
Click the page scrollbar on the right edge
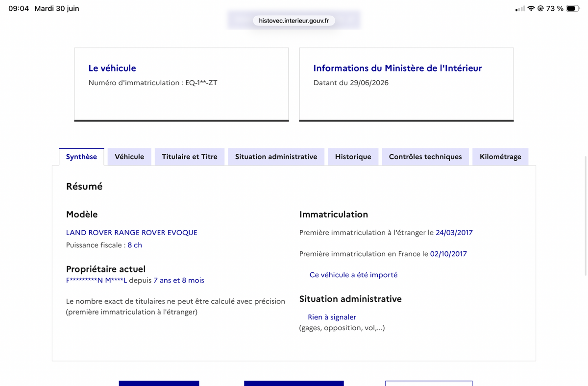pos(586,216)
